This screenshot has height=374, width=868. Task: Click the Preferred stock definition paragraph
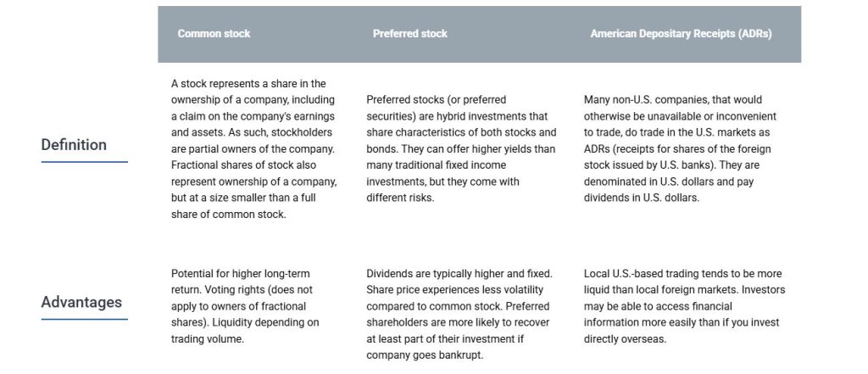coord(461,148)
